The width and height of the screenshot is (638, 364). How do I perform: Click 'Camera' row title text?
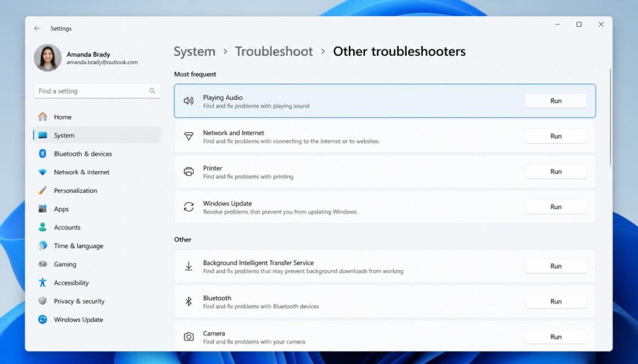point(214,334)
